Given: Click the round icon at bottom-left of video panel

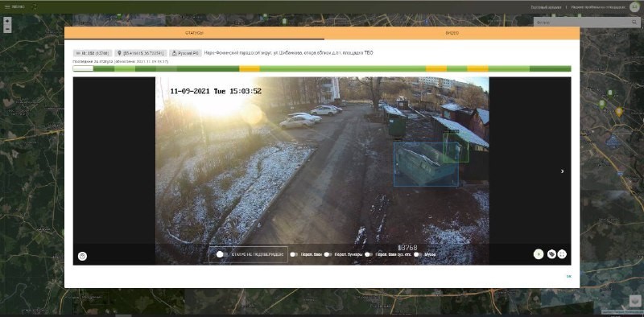Looking at the screenshot, I should click(83, 256).
